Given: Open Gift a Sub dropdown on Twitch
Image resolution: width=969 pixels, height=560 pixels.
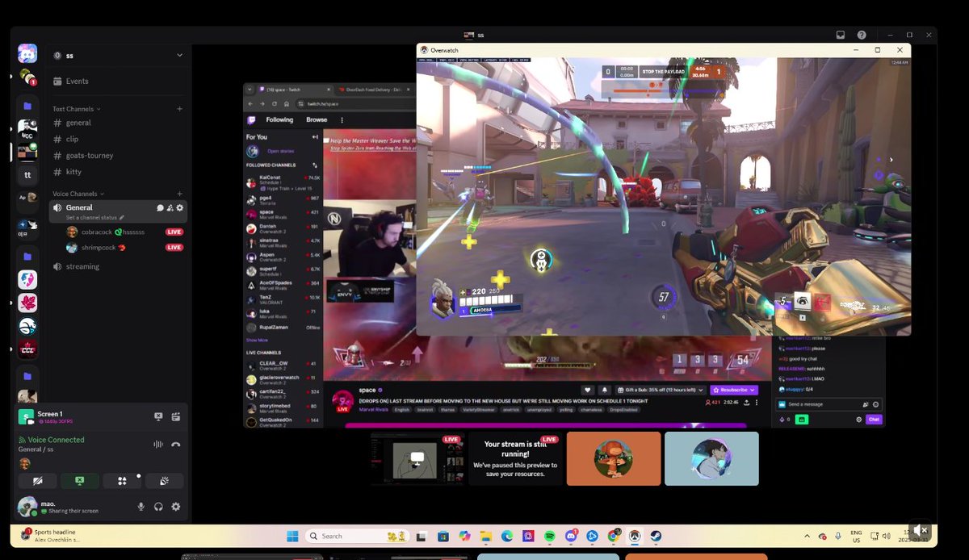Looking at the screenshot, I should click(x=662, y=390).
